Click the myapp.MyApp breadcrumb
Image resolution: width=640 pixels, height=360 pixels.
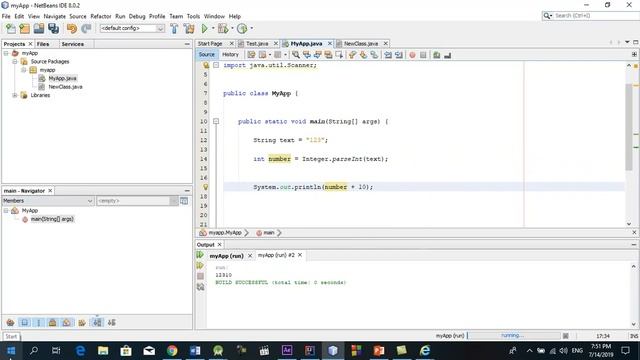(x=225, y=233)
